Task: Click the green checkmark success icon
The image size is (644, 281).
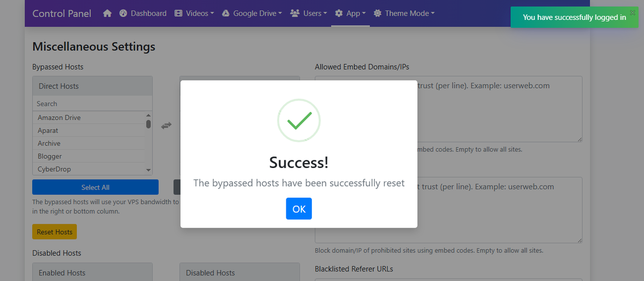Action: [299, 121]
